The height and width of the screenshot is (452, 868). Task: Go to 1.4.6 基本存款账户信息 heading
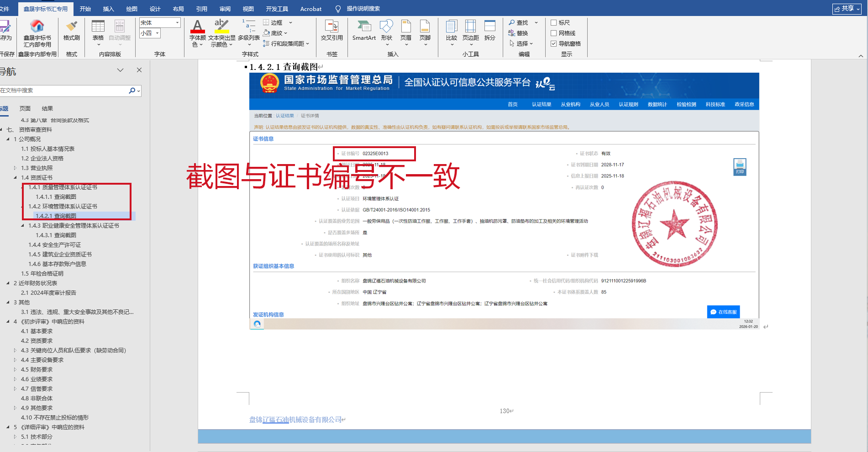pos(58,264)
